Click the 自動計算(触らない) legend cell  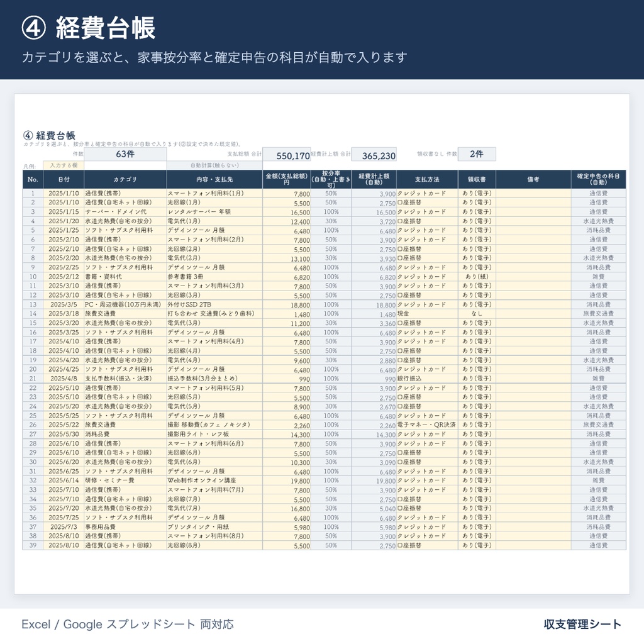pyautogui.click(x=214, y=165)
